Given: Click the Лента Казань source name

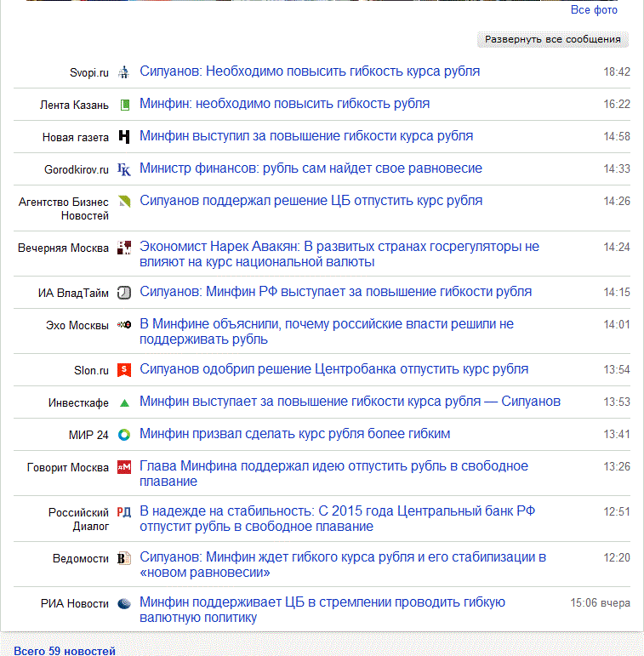Looking at the screenshot, I should coord(74,105).
